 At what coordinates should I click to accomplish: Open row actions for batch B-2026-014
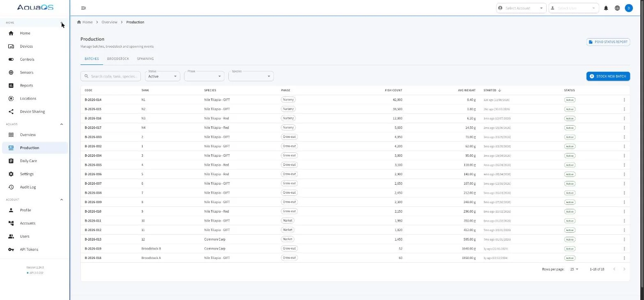pos(624,100)
